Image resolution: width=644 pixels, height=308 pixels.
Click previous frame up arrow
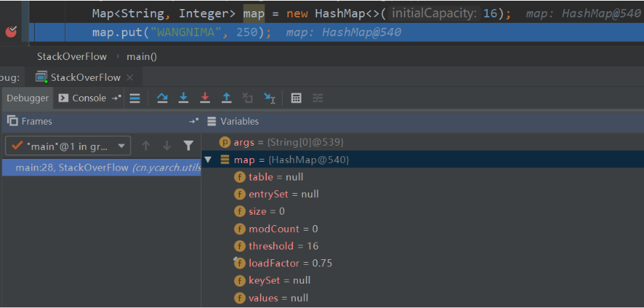pos(145,146)
